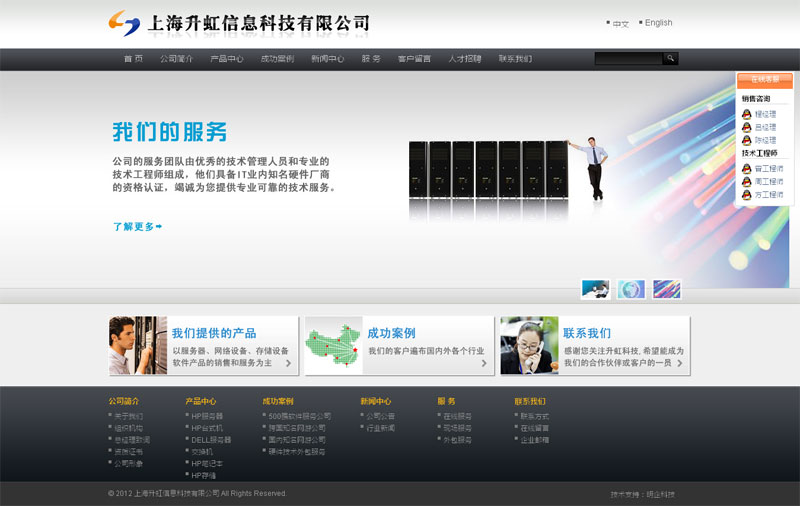Image resolution: width=800 pixels, height=506 pixels.
Task: Open footer link 关于我们
Action: tap(129, 417)
